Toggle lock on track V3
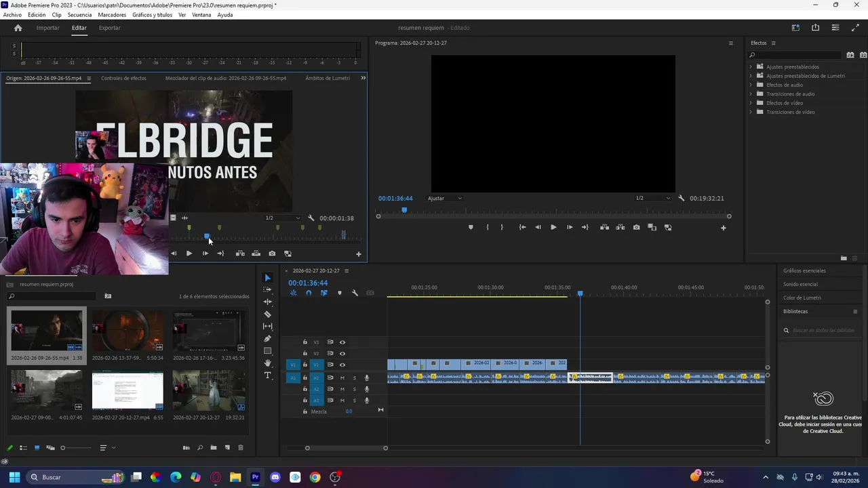 (x=305, y=342)
